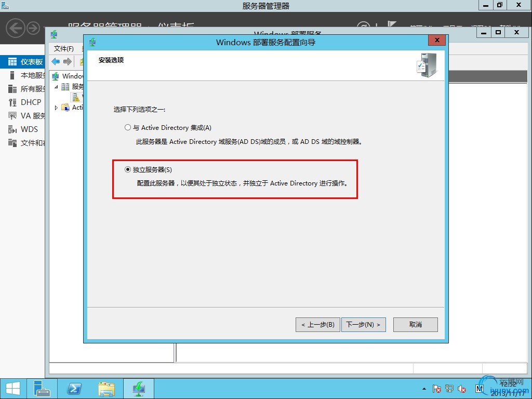Screen dimensions: 532x399
Task: Click the Windows Start button
Action: [13, 389]
